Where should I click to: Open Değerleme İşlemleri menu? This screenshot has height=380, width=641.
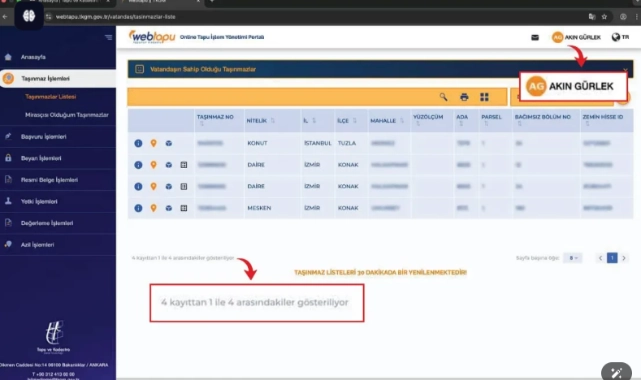47,224
